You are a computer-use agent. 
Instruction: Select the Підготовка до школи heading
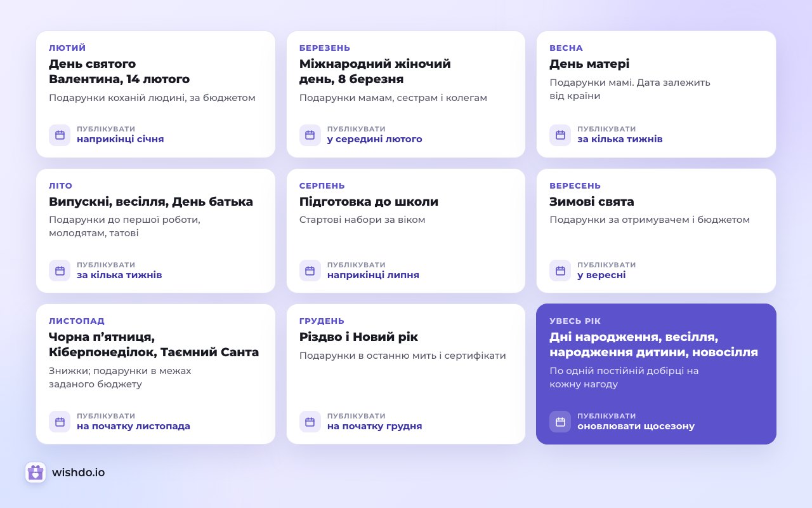coord(369,201)
